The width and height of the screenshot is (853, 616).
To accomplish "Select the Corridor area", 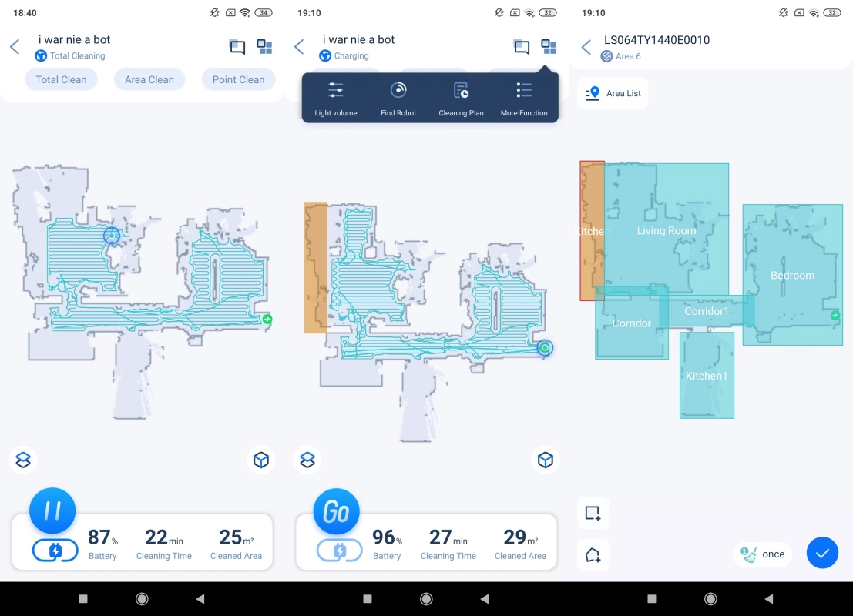I will pos(632,323).
